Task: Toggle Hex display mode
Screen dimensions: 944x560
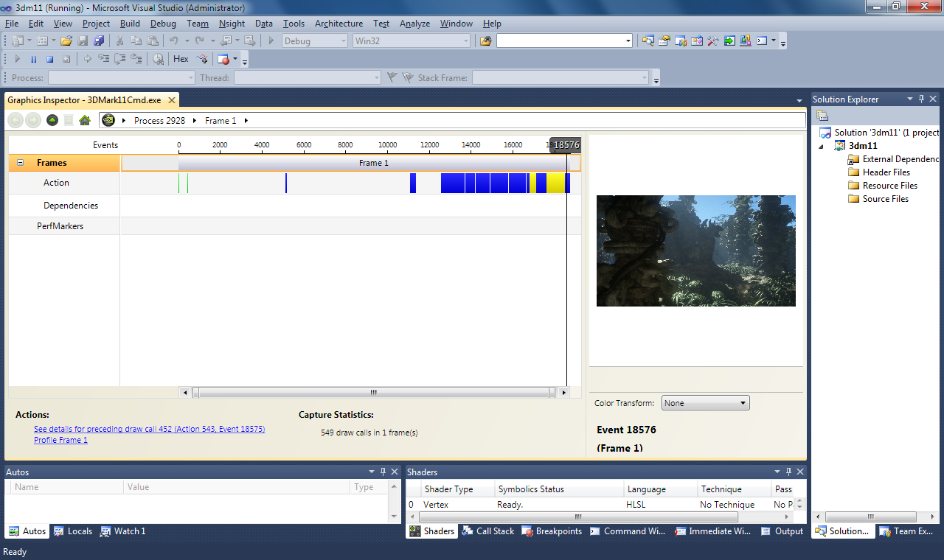Action: point(181,59)
